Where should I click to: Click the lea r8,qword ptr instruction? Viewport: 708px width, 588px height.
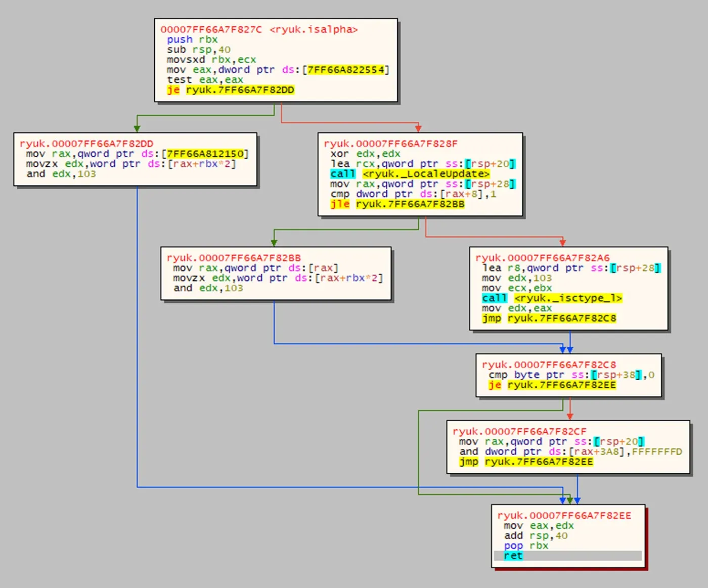click(571, 268)
